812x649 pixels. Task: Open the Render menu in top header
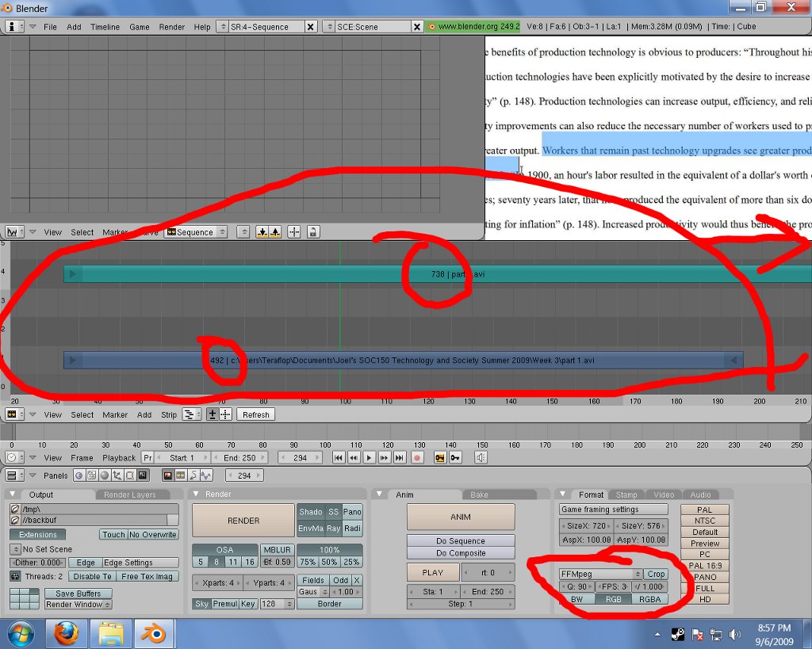[171, 27]
